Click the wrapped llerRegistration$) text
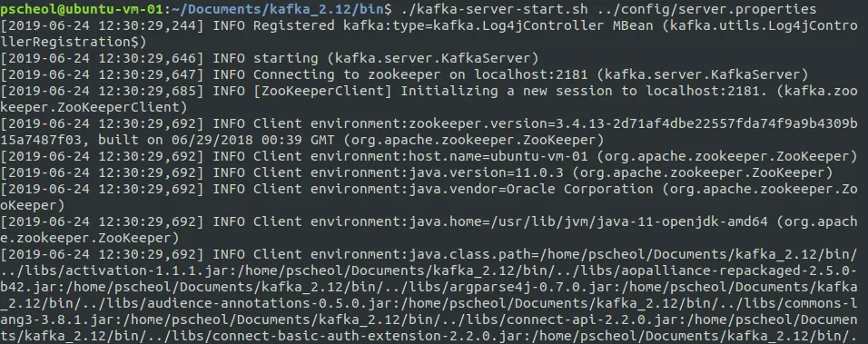868x344 pixels. [74, 42]
